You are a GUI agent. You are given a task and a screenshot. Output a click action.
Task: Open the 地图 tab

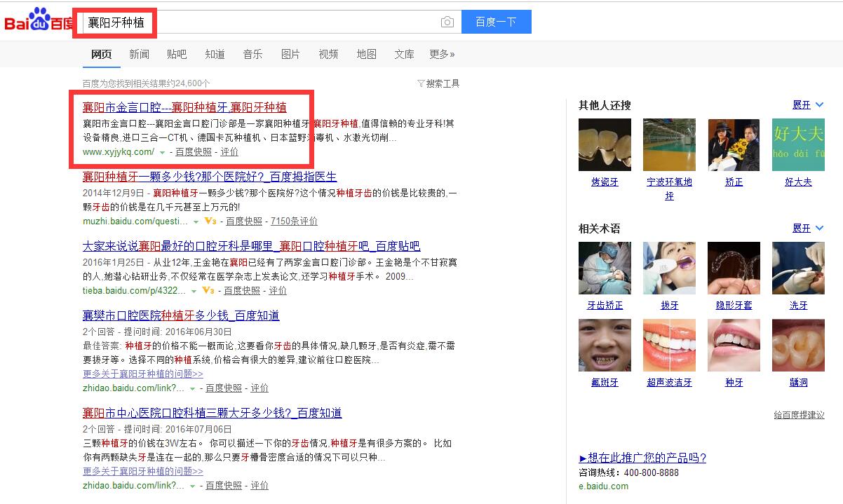point(366,54)
